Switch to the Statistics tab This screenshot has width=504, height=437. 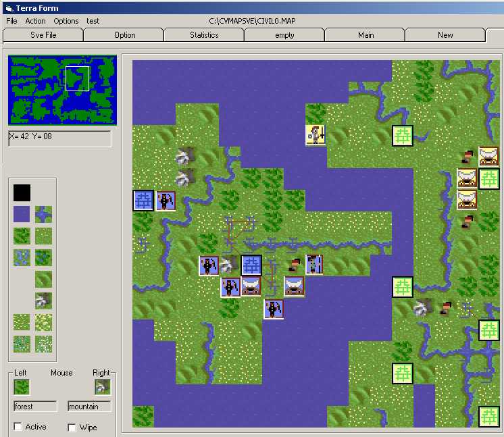tap(204, 35)
